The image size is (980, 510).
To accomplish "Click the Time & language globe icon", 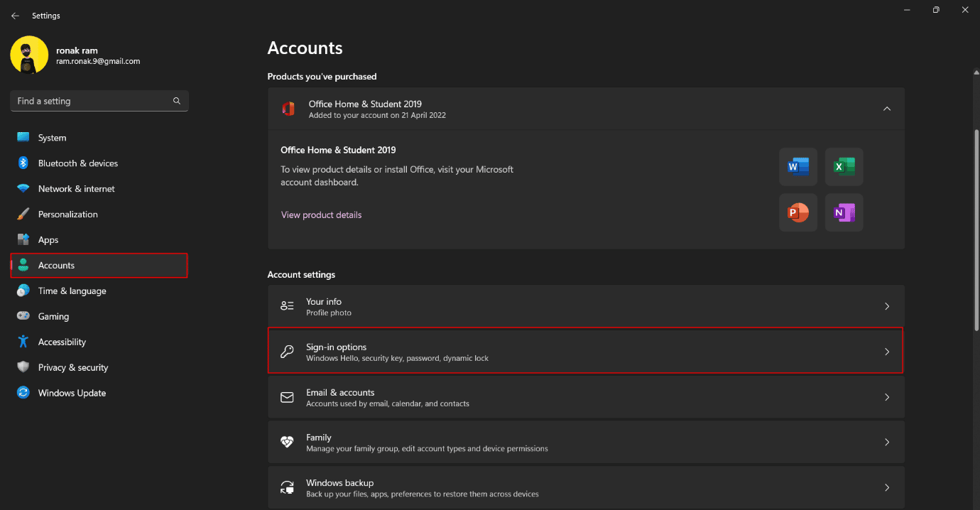I will [23, 291].
